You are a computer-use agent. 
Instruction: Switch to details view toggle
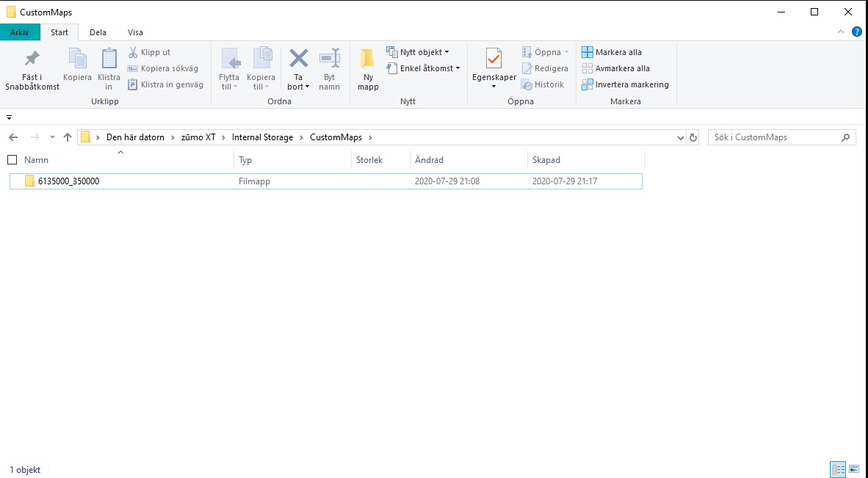(837, 469)
